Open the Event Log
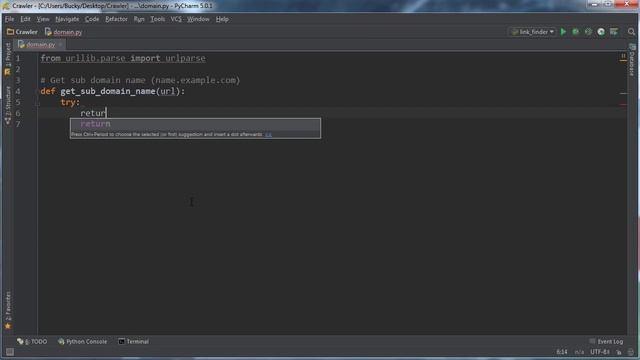 click(606, 341)
